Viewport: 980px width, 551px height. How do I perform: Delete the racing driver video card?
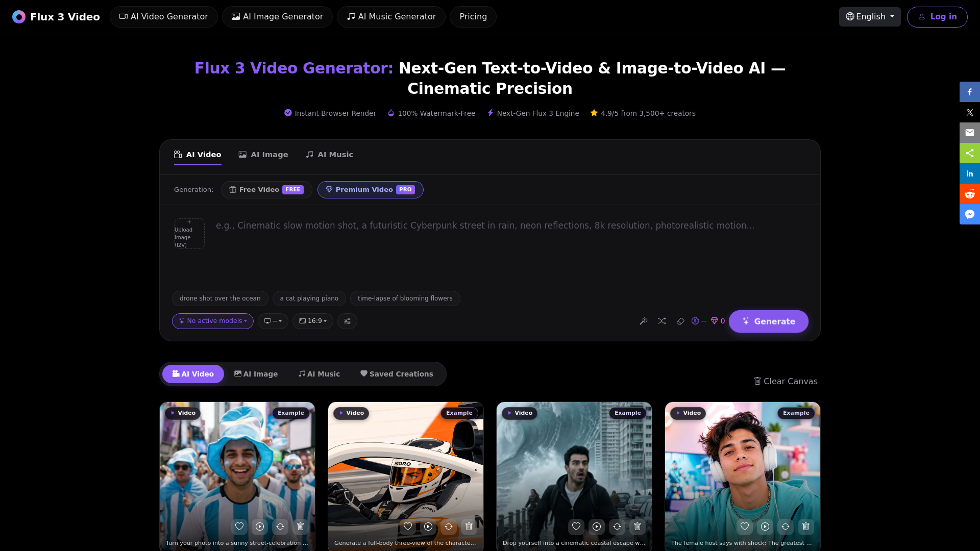(469, 526)
